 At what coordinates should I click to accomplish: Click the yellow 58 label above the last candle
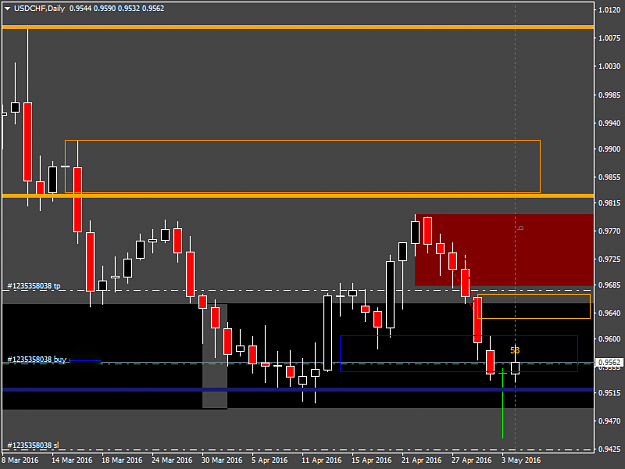point(515,350)
